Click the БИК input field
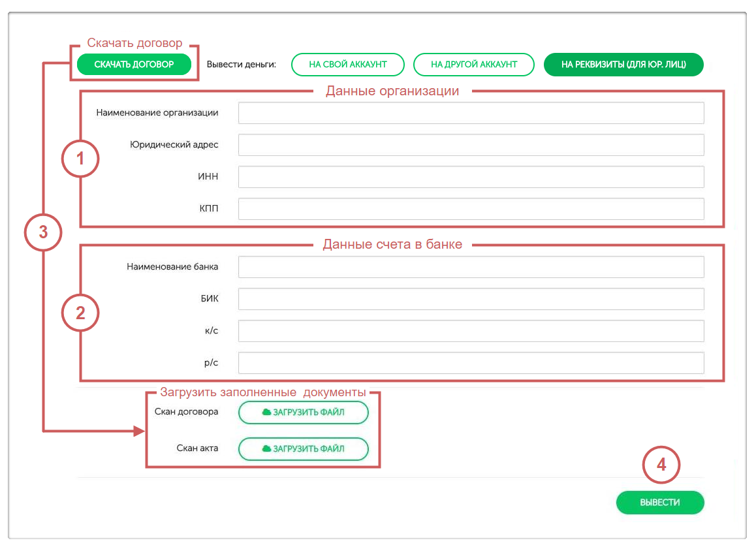Screen dimensions: 756x547 click(x=471, y=299)
